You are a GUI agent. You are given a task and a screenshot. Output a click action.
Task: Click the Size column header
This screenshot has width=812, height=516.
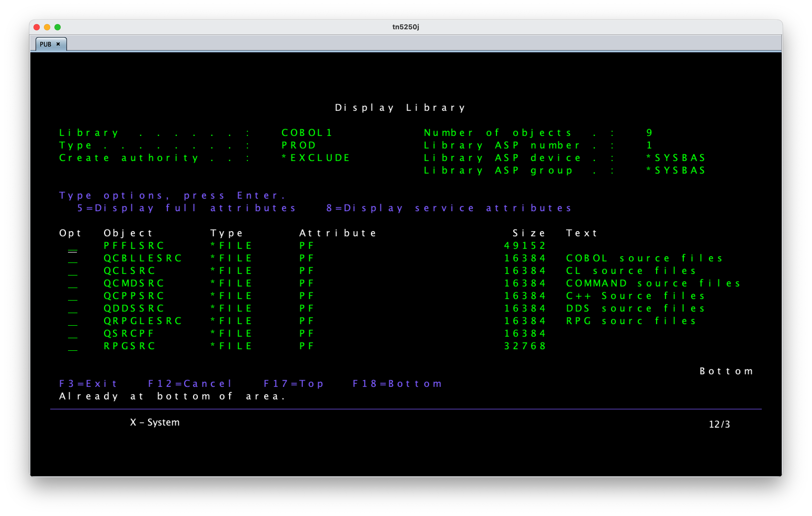tap(529, 233)
